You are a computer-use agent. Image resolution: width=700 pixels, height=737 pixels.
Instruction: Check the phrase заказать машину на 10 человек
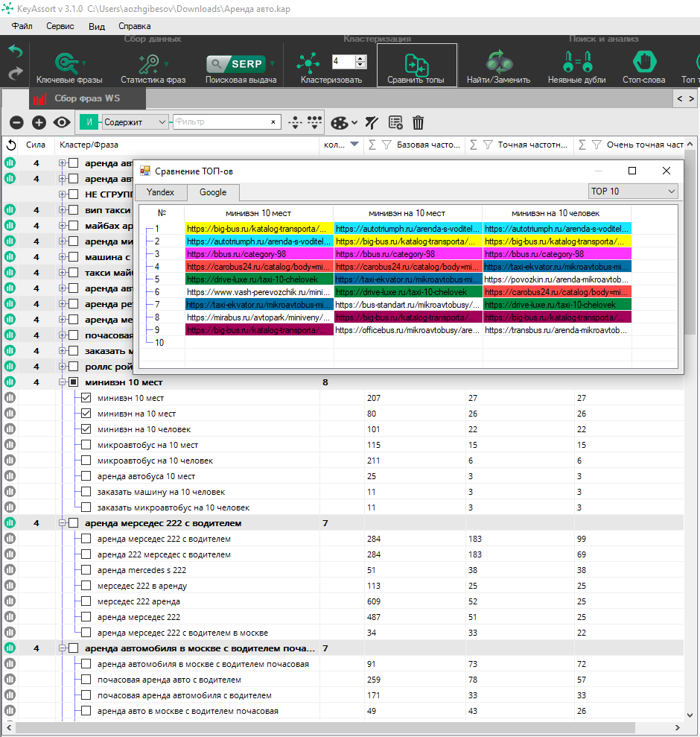pos(86,492)
